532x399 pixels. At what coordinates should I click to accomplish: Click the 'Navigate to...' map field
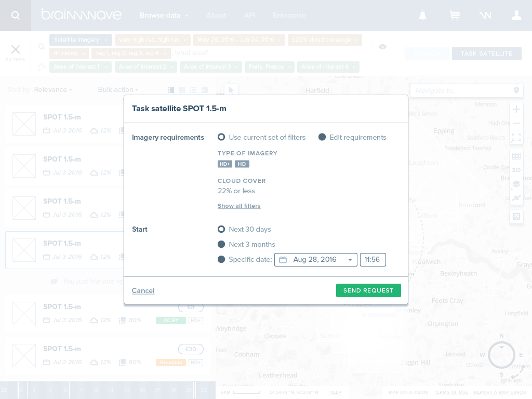coord(467,90)
